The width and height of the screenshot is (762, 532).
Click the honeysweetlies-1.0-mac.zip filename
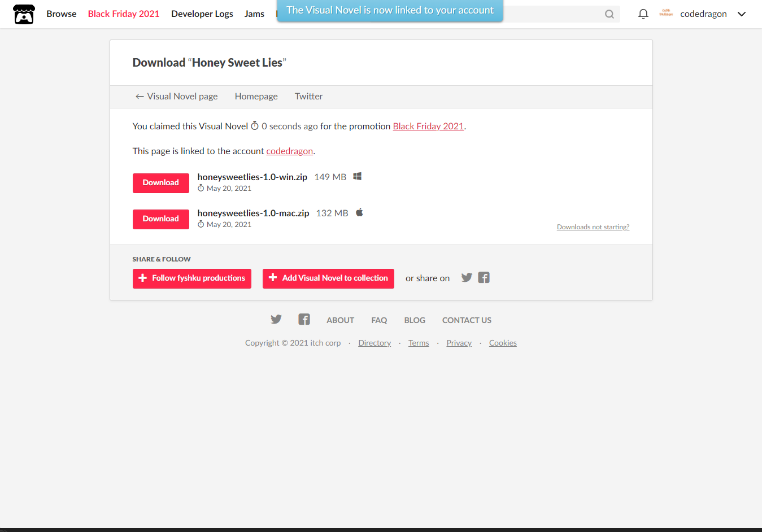[x=254, y=213]
